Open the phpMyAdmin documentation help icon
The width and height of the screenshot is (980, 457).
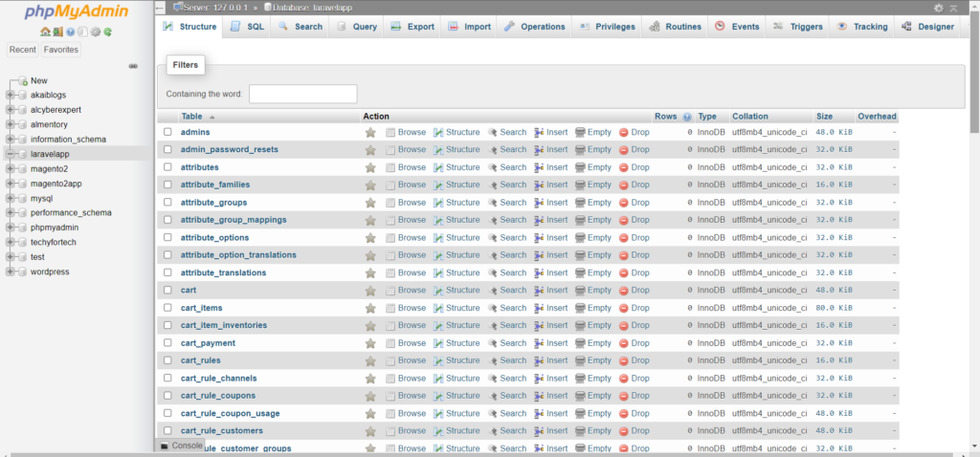pos(70,32)
